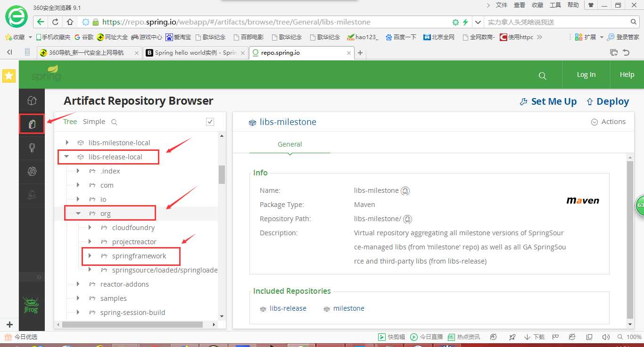
Task: Click the JFrog logo in sidebar
Action: click(31, 305)
